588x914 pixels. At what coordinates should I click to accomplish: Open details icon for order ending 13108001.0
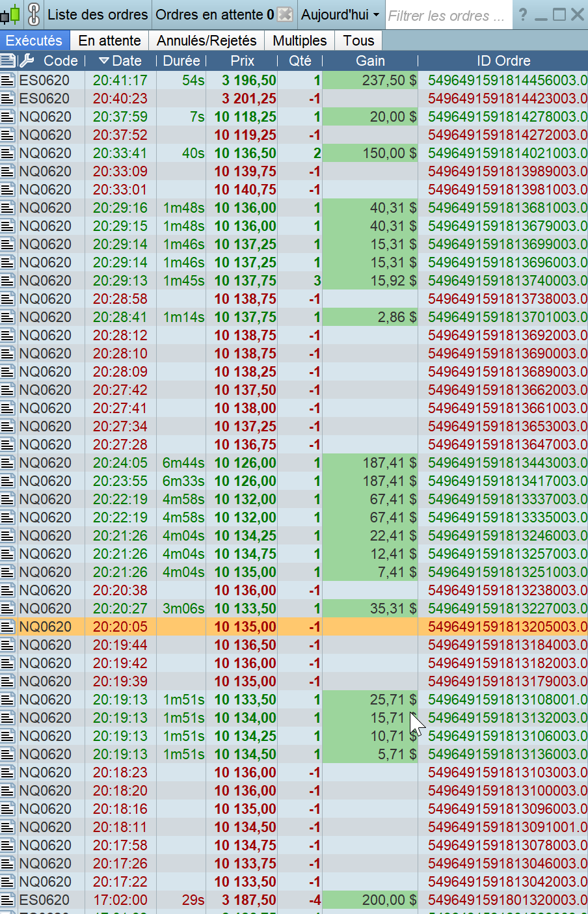tap(8, 700)
